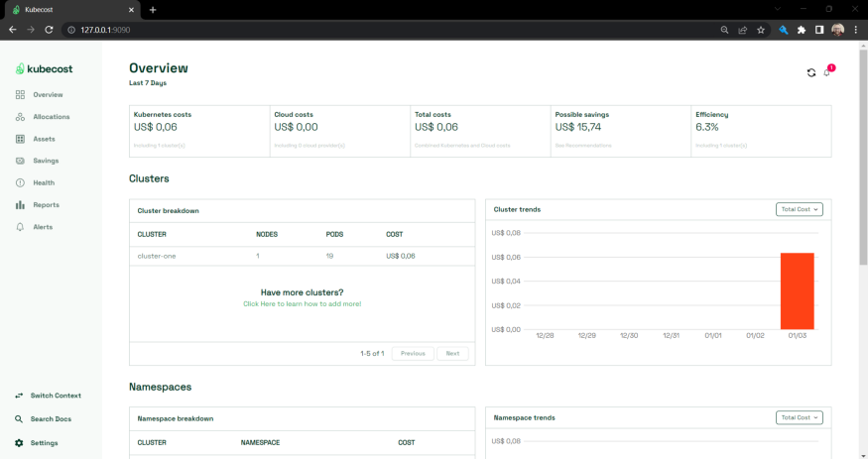Bookmark this page with the star icon
This screenshot has height=459, width=868.
coord(761,30)
